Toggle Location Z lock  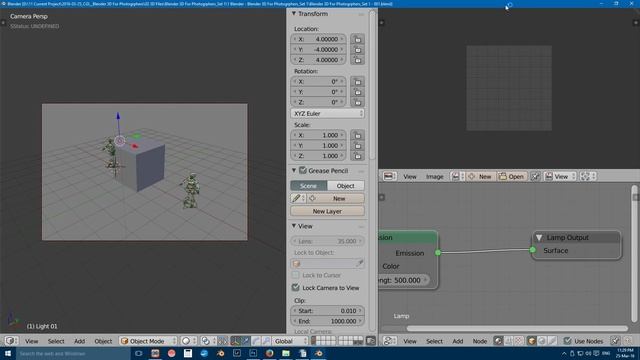[358, 60]
